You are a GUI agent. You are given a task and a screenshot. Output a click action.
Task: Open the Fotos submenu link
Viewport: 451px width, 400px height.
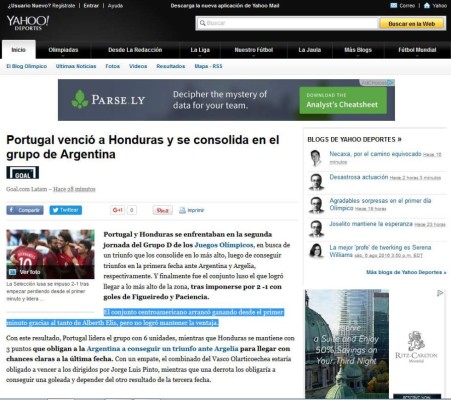tap(112, 66)
